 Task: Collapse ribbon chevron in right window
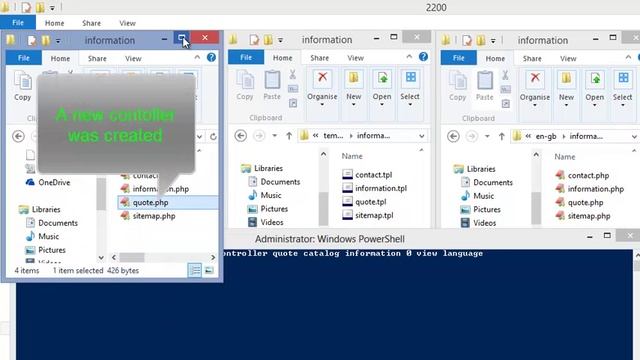[628, 58]
